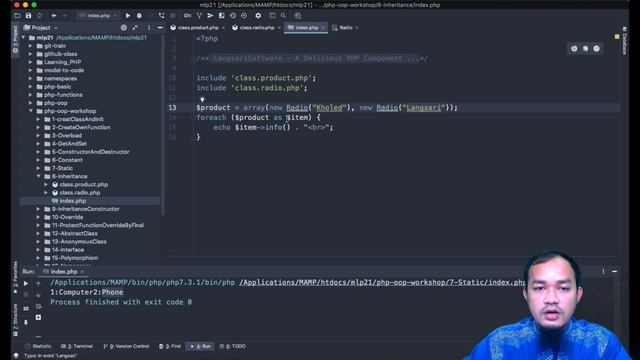This screenshot has height=360, width=640.
Task: Open the Statistic tool window
Action: coord(38,346)
